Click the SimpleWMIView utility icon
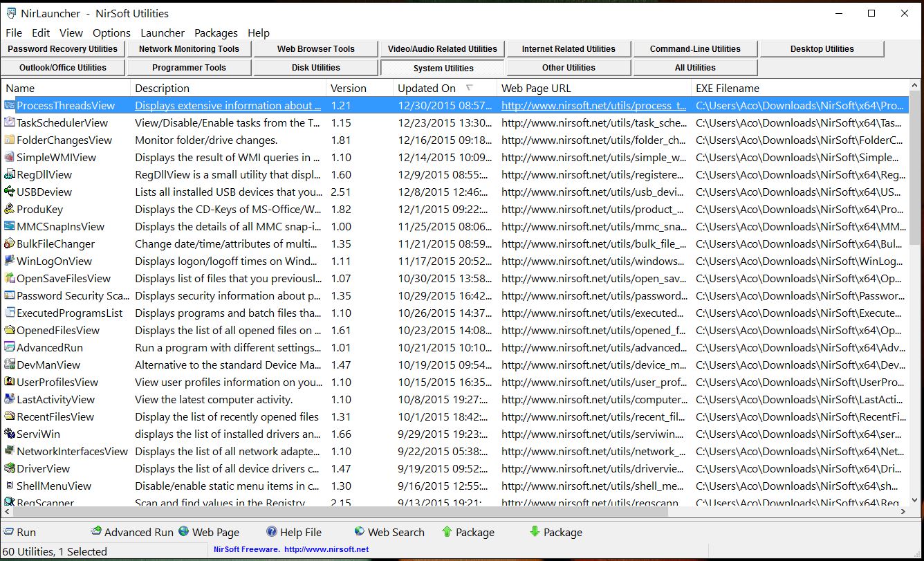 coord(10,157)
